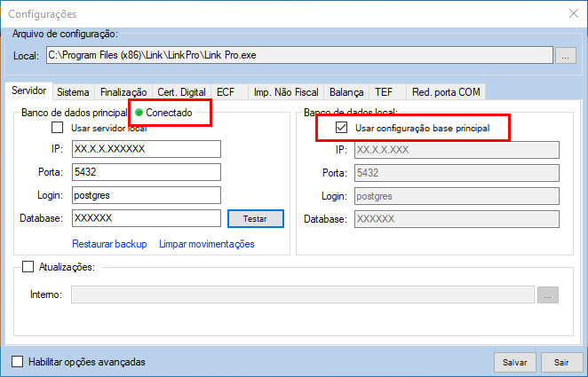Close the Configurações window

point(571,13)
